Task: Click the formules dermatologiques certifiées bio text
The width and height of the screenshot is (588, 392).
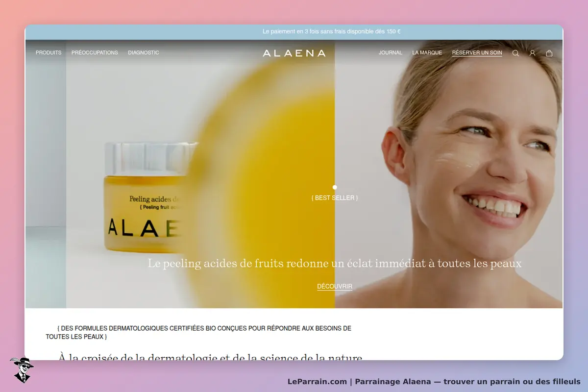Action: tap(198, 333)
